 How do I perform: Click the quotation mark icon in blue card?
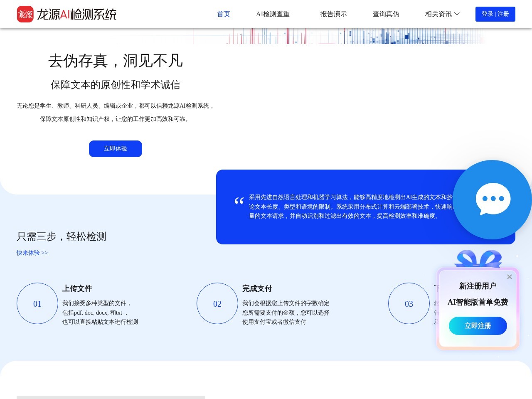[239, 201]
